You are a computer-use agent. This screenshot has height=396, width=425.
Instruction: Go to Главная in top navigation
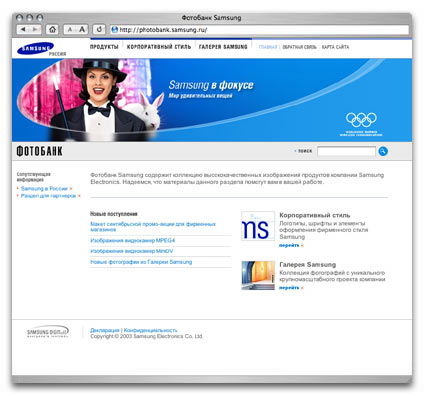pyautogui.click(x=268, y=47)
